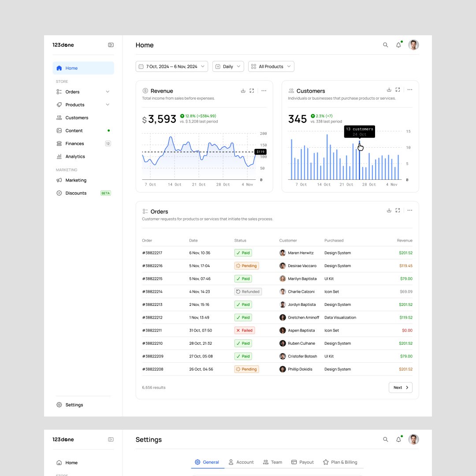
Task: Collapse sidebar icon in Settings window
Action: pyautogui.click(x=111, y=439)
